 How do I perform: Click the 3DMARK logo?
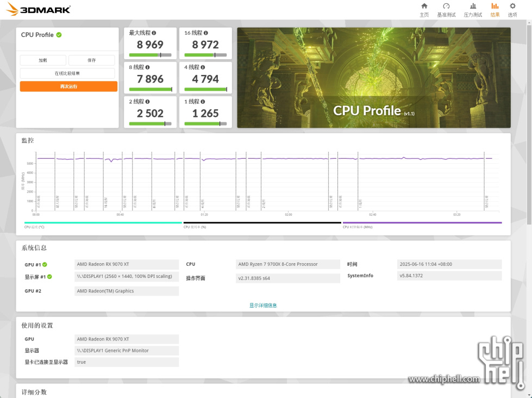tap(39, 9)
